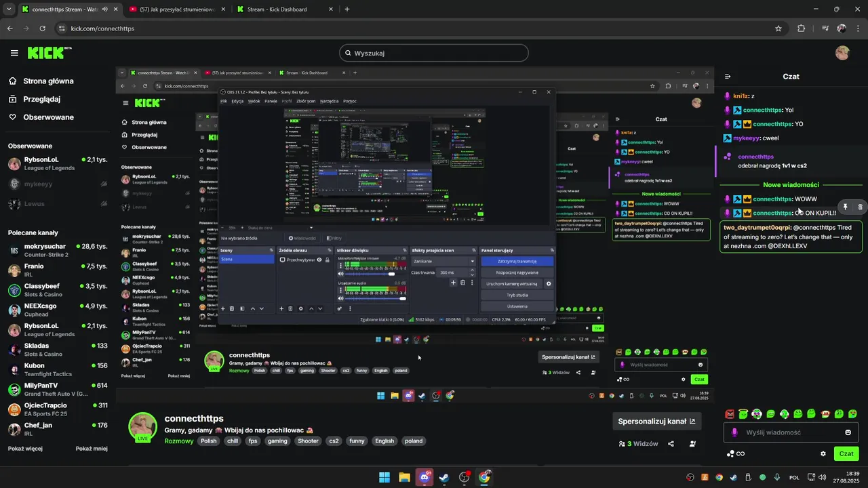
Task: Open Skladas channel in sidebar
Action: tap(58, 350)
